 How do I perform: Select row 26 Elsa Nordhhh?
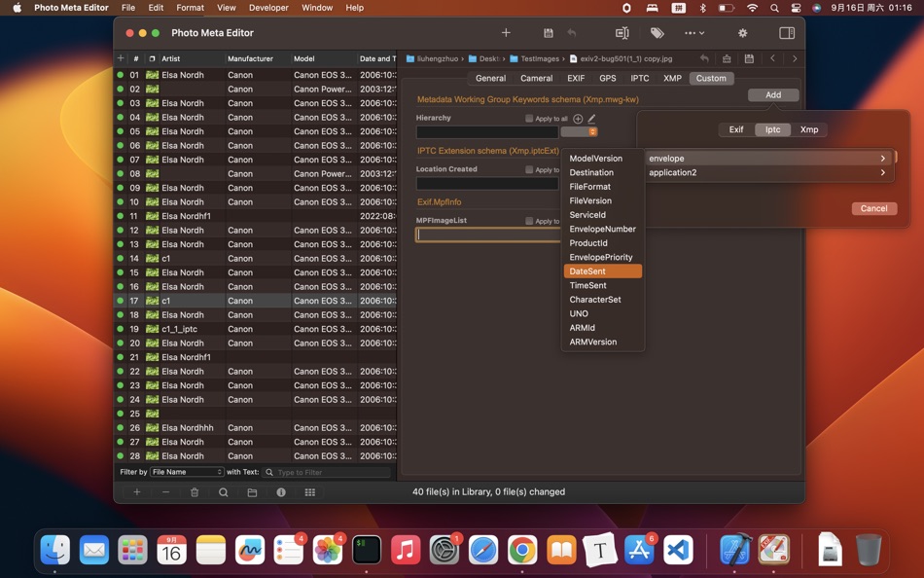pyautogui.click(x=255, y=427)
